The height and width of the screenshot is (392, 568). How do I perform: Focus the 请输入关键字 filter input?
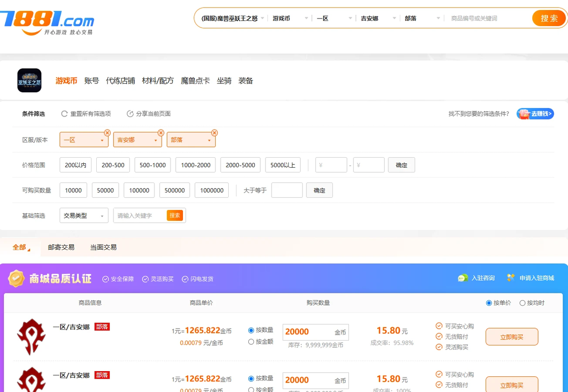pyautogui.click(x=140, y=215)
